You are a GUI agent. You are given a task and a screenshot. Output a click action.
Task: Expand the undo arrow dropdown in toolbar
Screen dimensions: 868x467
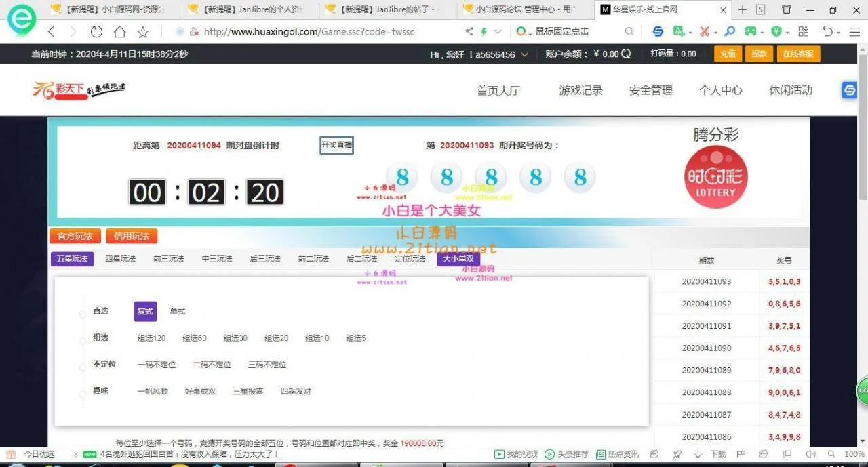839,32
